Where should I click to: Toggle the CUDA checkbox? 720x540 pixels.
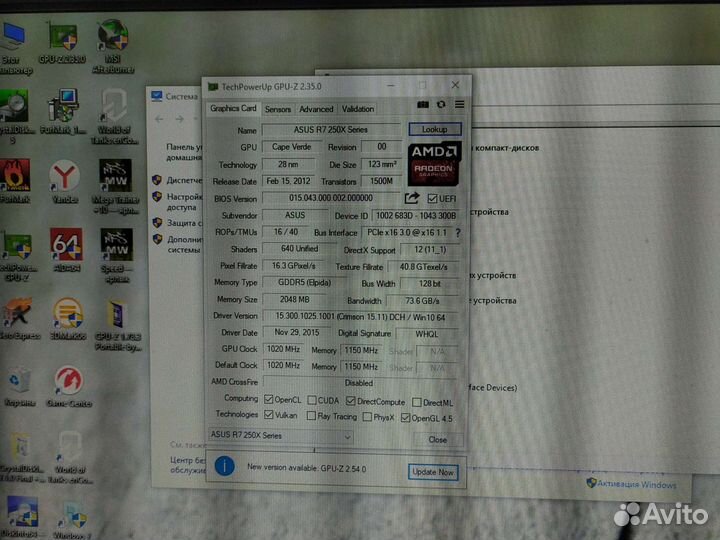pyautogui.click(x=312, y=400)
